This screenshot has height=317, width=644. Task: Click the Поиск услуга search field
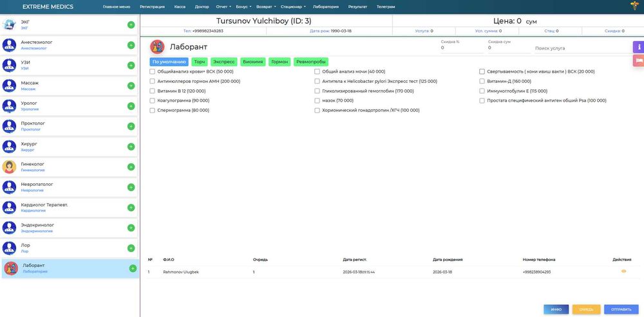point(583,48)
